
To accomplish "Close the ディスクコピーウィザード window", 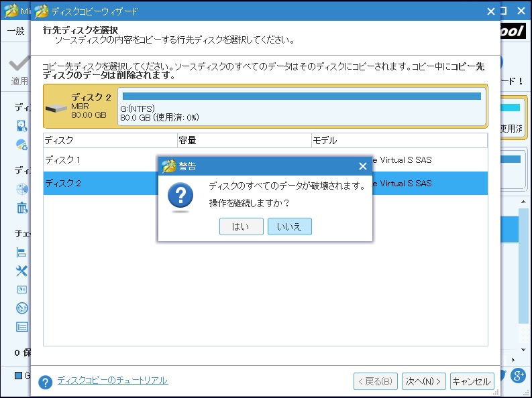I will [x=490, y=11].
